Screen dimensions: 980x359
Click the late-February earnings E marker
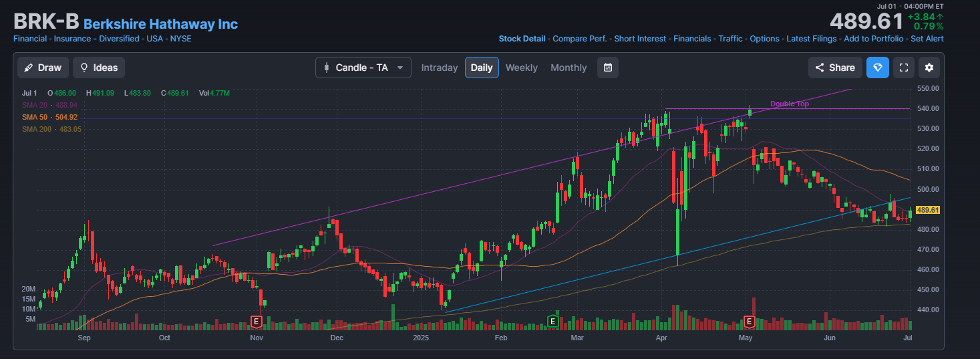point(552,322)
